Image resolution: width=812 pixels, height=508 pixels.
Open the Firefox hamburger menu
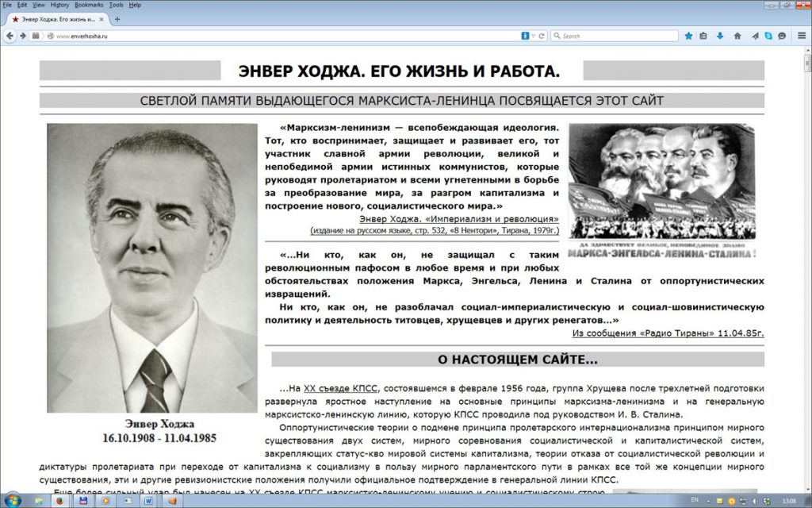coord(800,36)
